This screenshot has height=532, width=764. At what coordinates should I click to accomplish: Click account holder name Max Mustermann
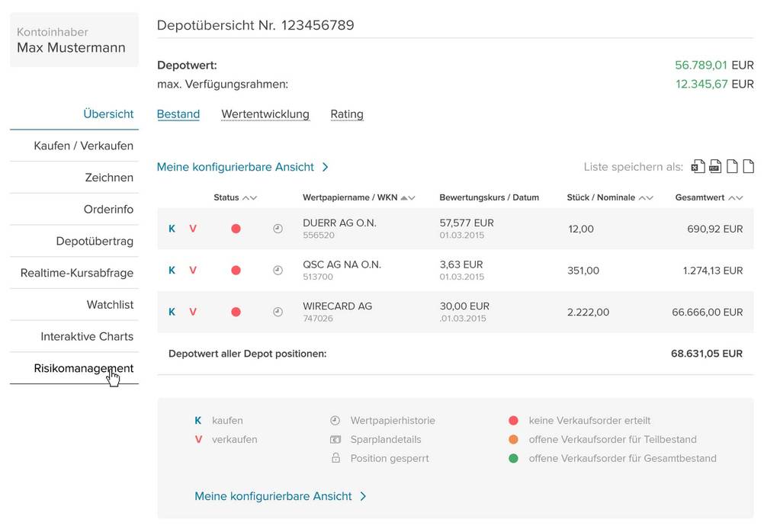[x=71, y=48]
